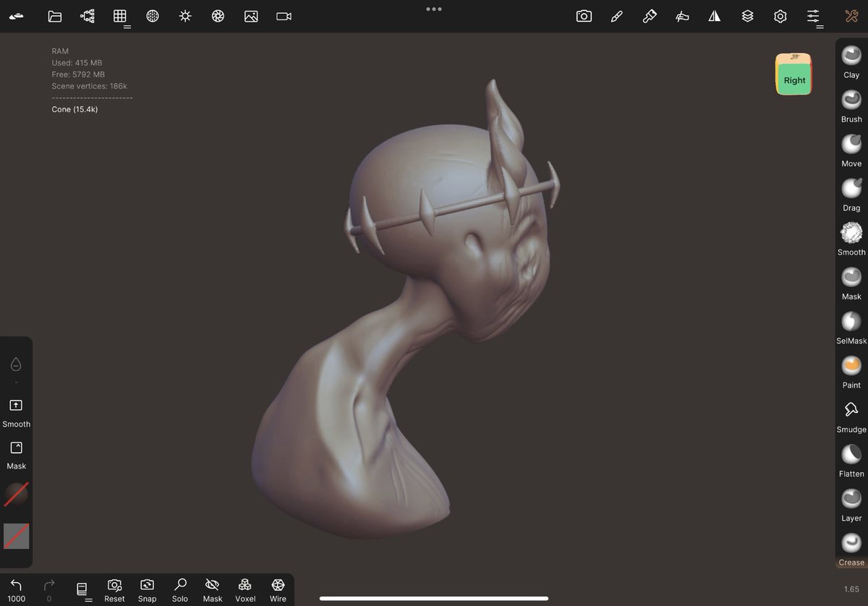This screenshot has height=606, width=868.
Task: Reset the camera view
Action: [x=114, y=589]
